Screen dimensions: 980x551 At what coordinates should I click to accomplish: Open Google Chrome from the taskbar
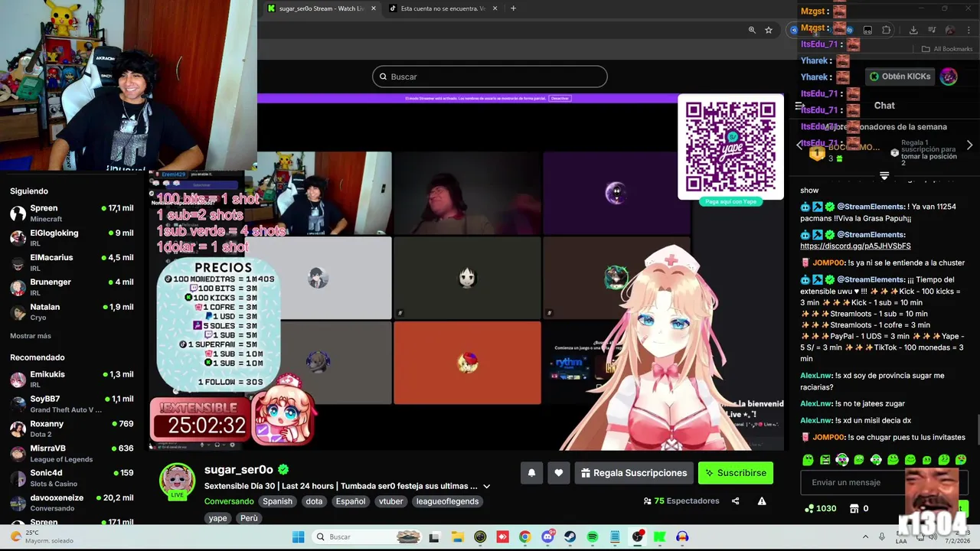point(524,536)
